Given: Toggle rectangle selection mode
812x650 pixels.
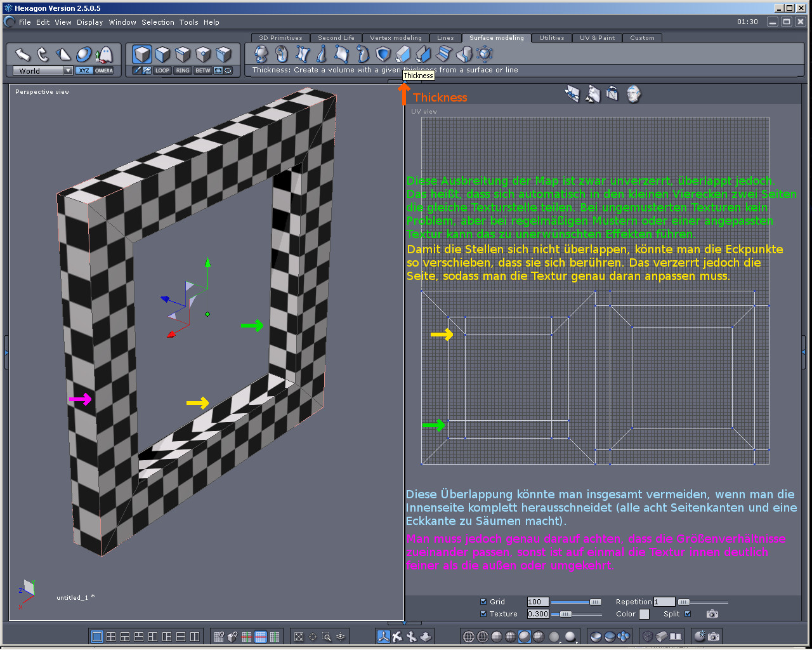Looking at the screenshot, I should [x=218, y=70].
